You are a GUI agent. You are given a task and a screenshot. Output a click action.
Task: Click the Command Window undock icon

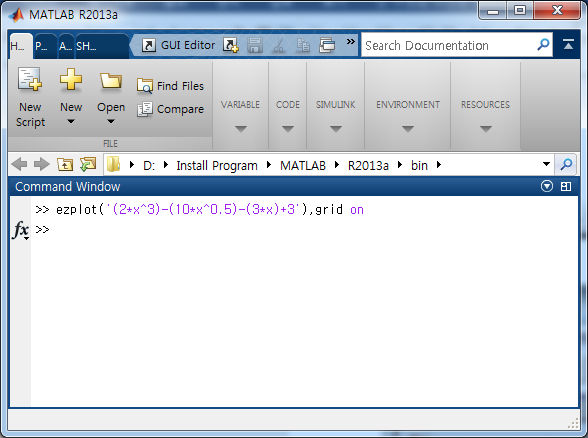[x=566, y=186]
